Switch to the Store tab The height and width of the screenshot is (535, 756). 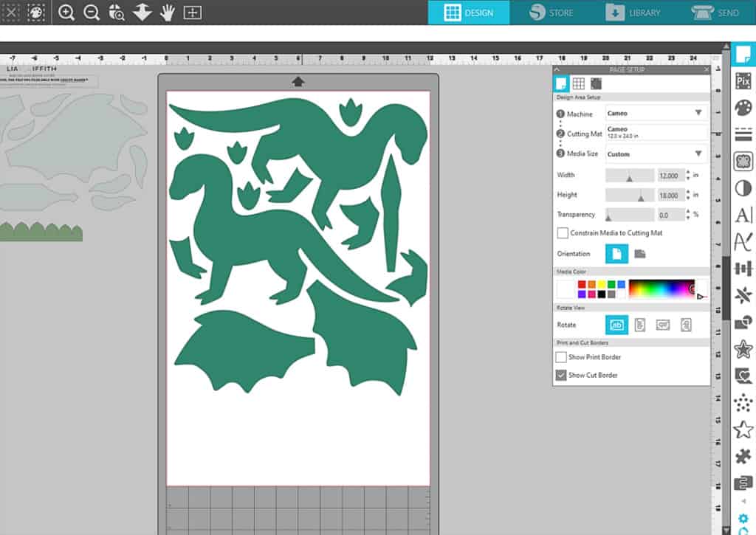click(x=549, y=13)
